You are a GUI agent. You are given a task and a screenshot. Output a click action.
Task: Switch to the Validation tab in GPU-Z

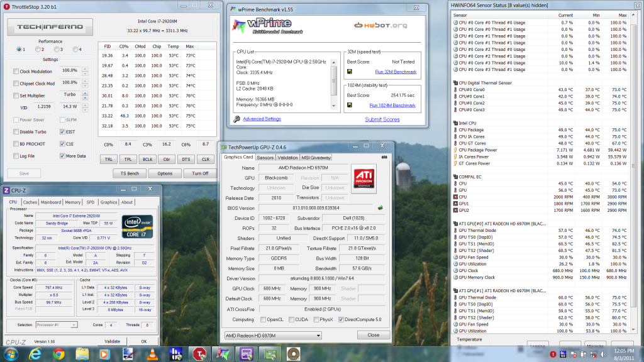click(287, 158)
